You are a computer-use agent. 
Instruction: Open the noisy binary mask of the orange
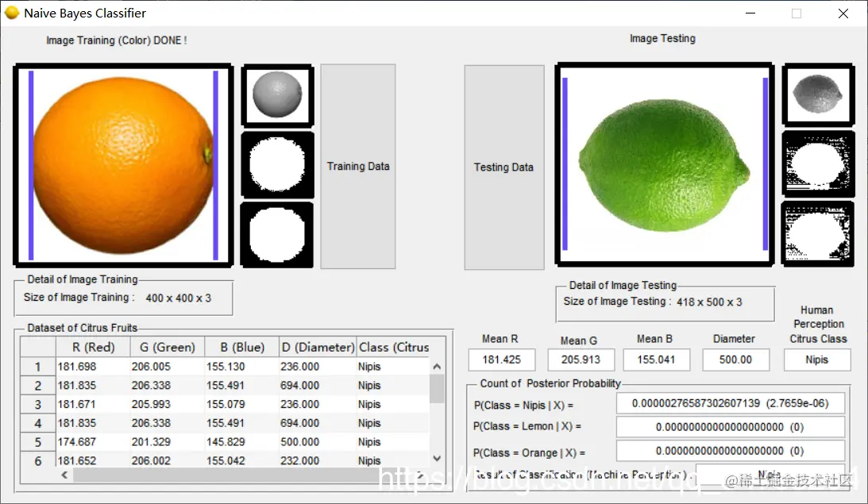coord(277,165)
